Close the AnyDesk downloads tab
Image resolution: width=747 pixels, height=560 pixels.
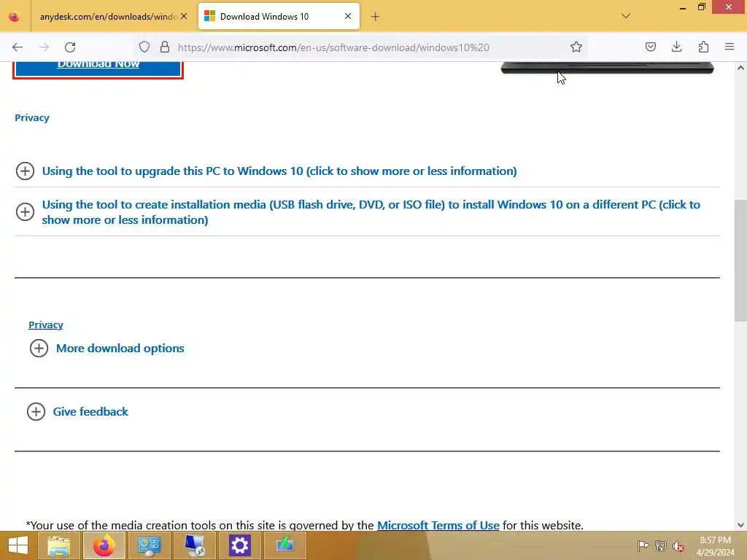[x=184, y=16]
